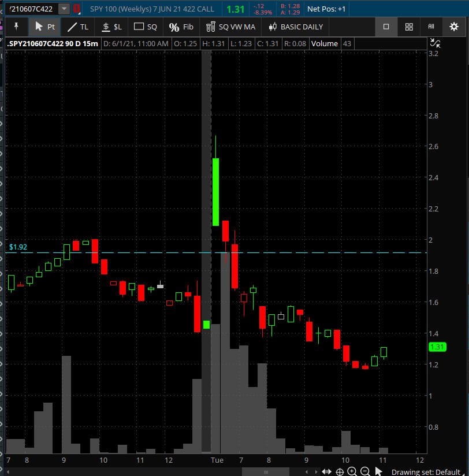Activate the Fib retracement tool
Screen dimensions: 469x476
(181, 27)
